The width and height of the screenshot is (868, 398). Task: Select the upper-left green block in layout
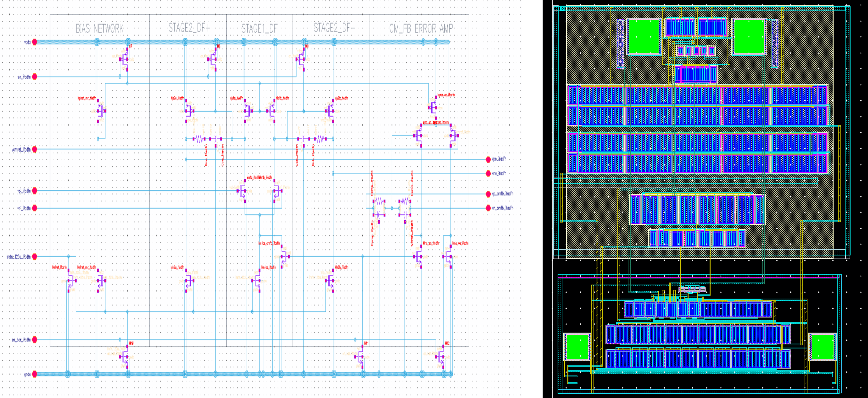click(x=644, y=36)
